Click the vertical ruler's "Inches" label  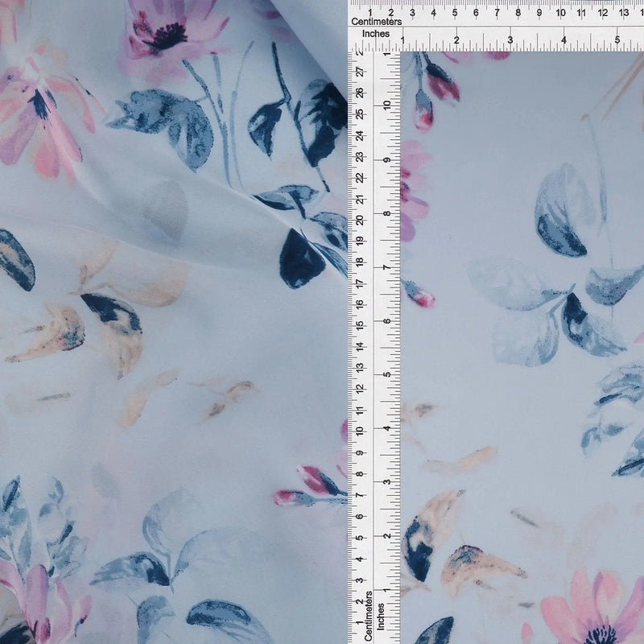(381, 617)
